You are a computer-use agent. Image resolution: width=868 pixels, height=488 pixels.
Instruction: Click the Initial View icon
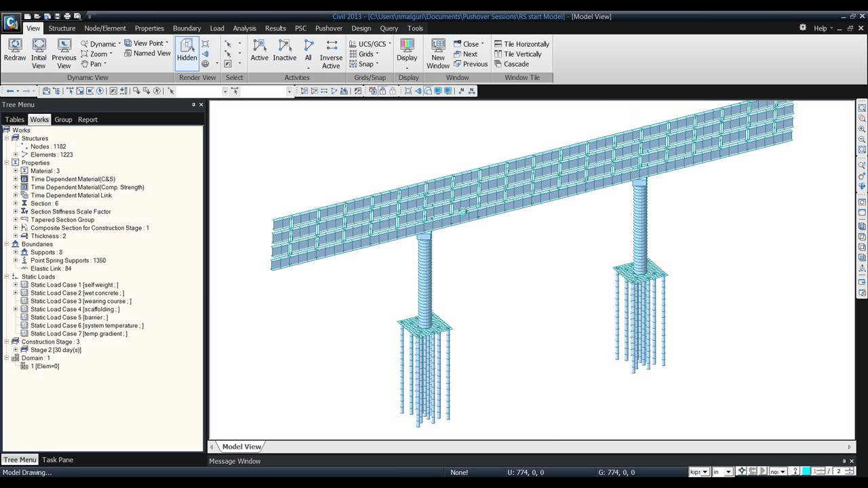tap(39, 54)
